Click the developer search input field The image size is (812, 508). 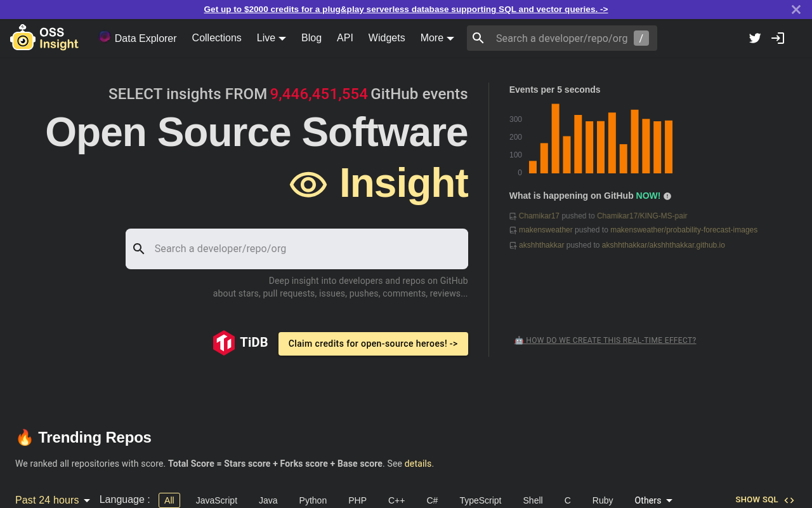[297, 248]
